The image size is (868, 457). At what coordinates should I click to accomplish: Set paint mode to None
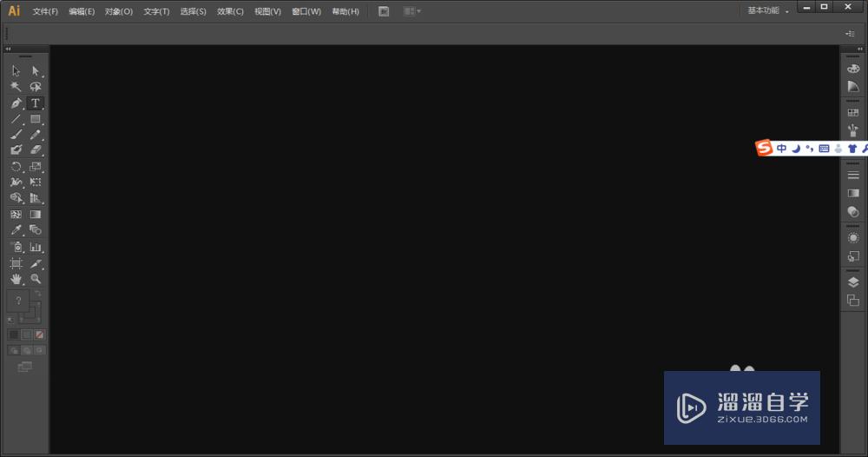pos(39,334)
